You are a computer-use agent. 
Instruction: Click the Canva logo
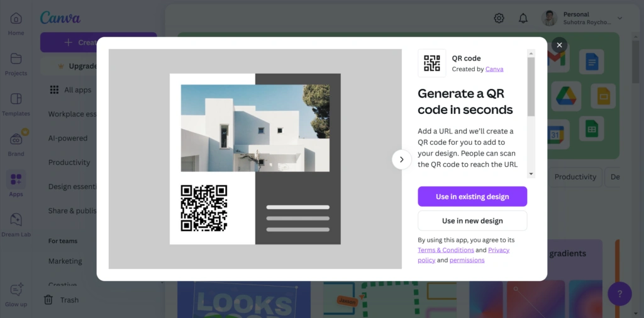(60, 18)
